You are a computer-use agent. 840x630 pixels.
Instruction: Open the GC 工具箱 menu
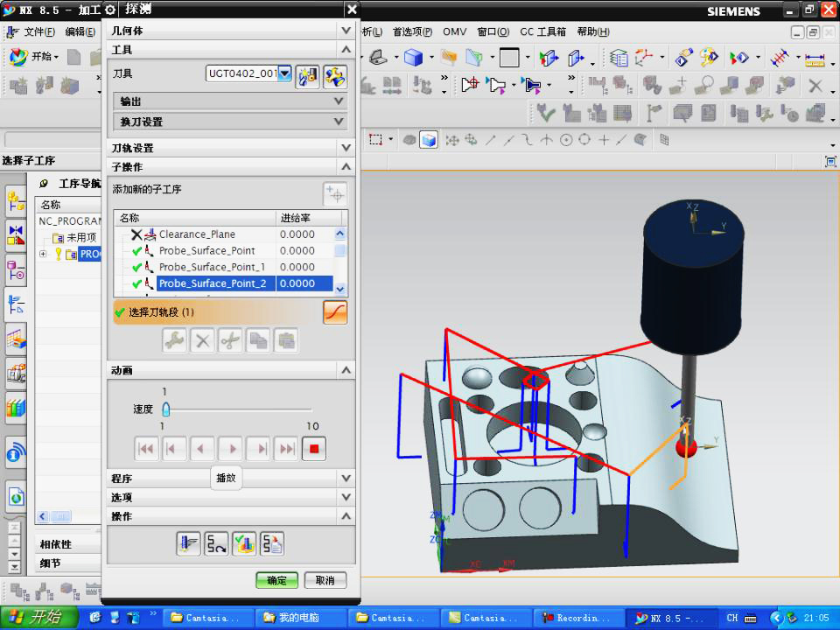click(x=542, y=32)
